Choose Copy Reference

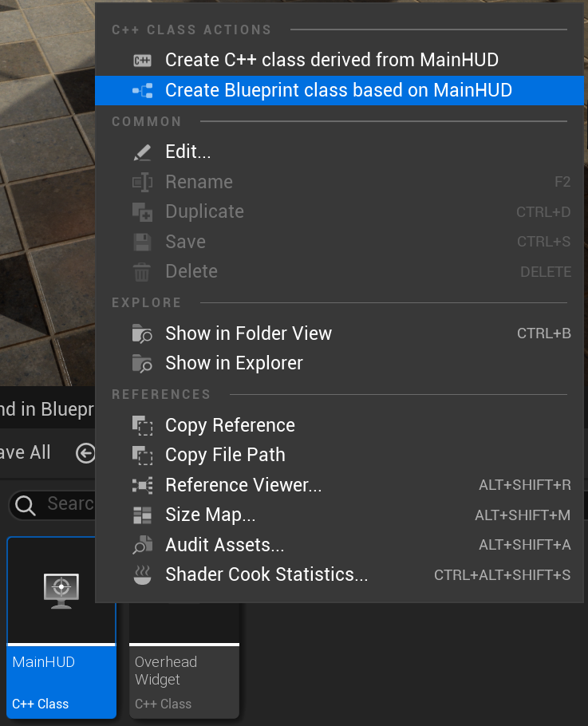339,425
